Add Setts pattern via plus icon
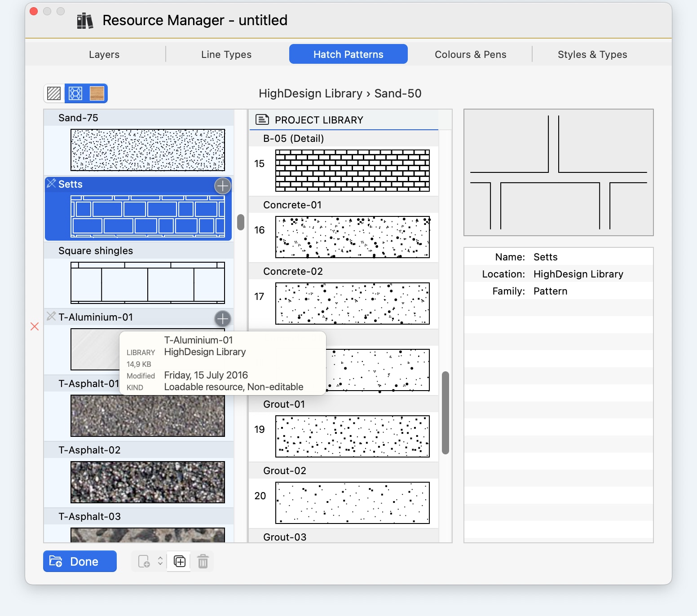 coord(223,186)
